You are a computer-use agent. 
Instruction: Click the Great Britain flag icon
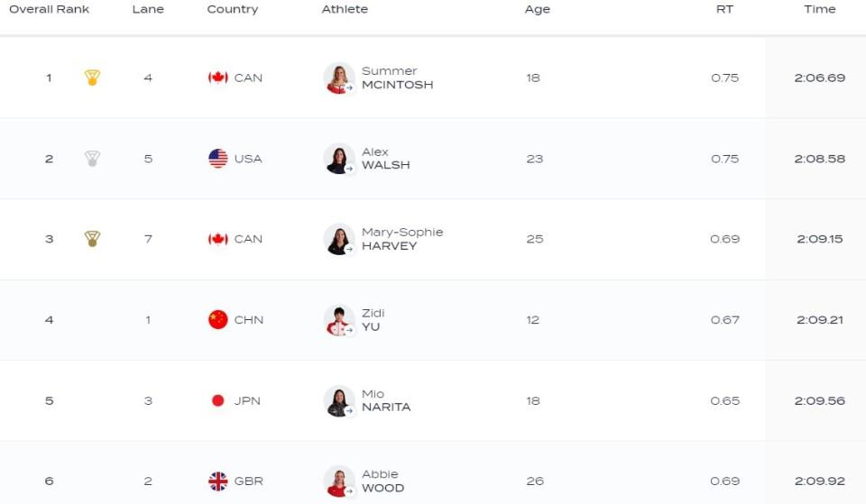218,481
